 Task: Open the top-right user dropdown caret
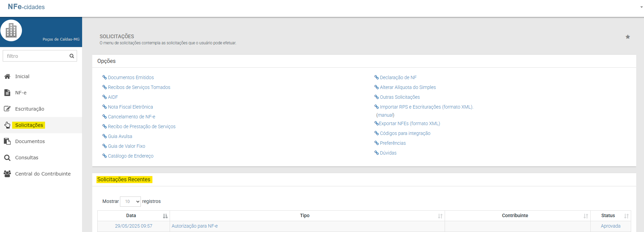(641, 7)
